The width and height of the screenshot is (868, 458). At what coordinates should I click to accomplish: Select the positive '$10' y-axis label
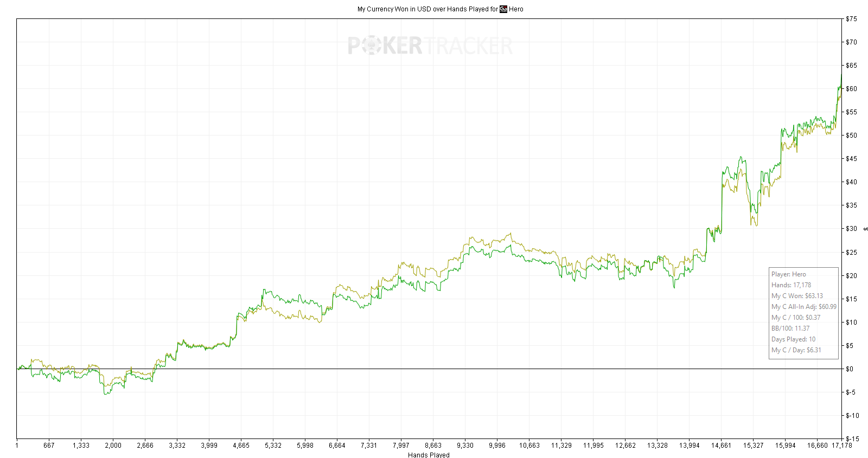(851, 322)
